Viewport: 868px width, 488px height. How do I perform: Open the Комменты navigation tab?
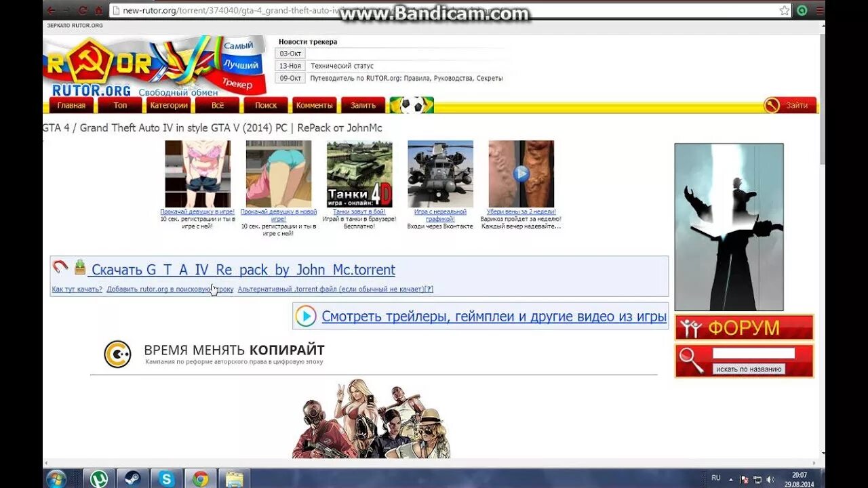tap(315, 105)
